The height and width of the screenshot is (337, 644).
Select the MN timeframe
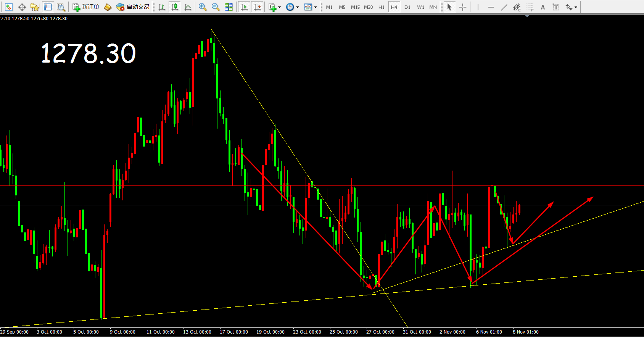(433, 7)
